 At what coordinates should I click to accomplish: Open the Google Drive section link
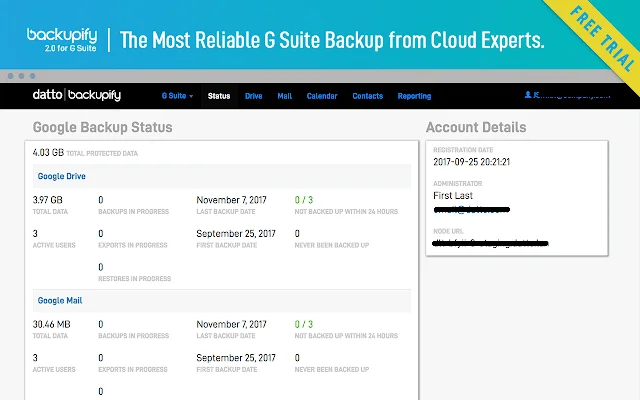62,176
